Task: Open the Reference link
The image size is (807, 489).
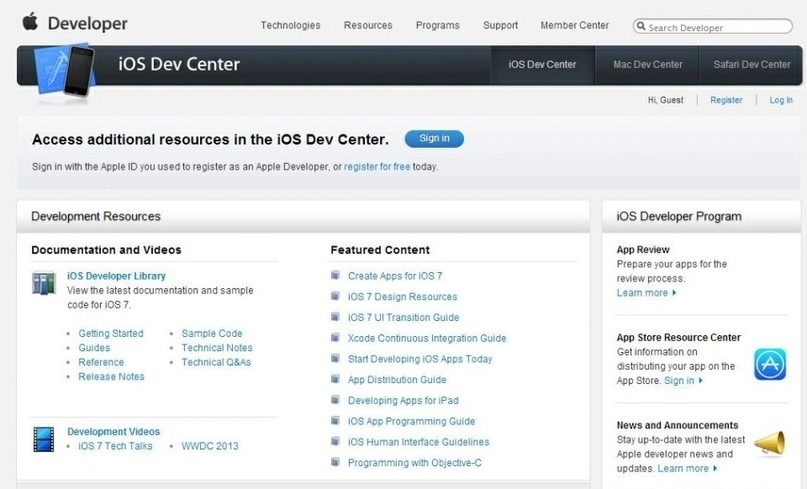Action: (x=101, y=362)
